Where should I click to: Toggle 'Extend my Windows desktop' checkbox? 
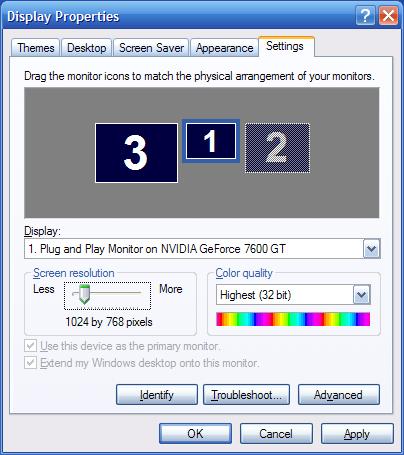(30, 362)
